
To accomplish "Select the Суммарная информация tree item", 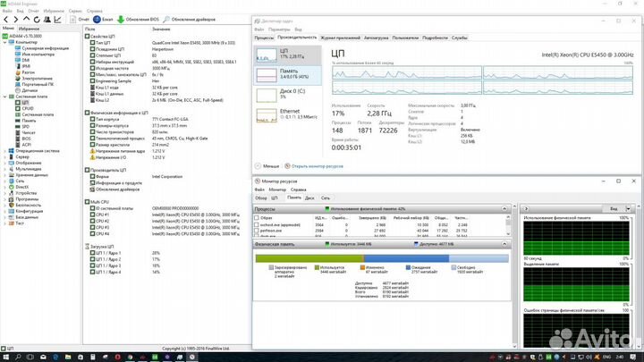I will [42, 48].
